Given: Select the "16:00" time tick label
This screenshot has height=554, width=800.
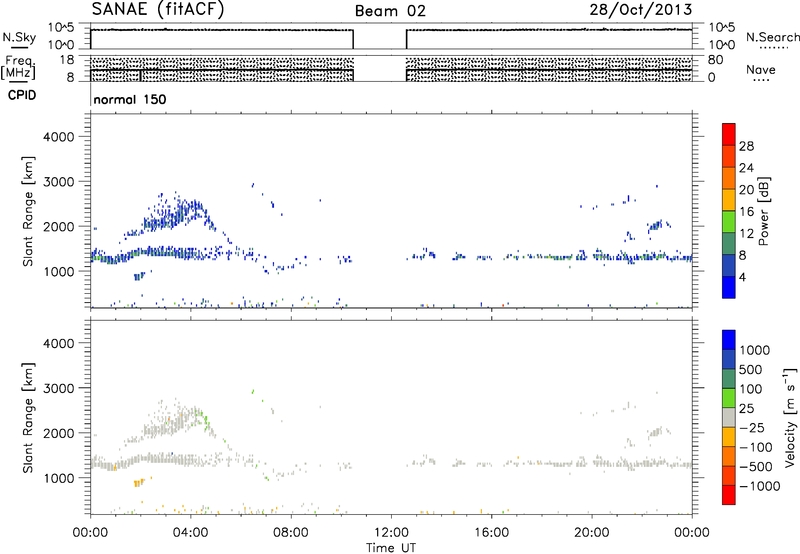Looking at the screenshot, I should 491,533.
